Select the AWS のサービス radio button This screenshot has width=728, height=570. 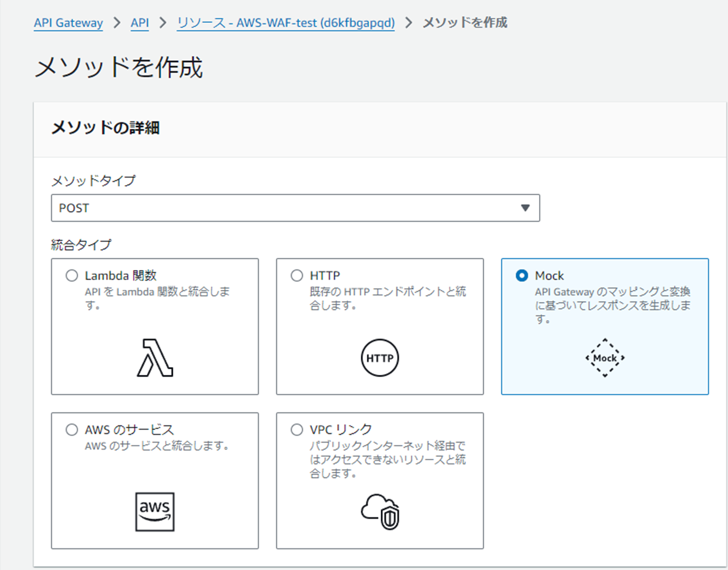(72, 430)
